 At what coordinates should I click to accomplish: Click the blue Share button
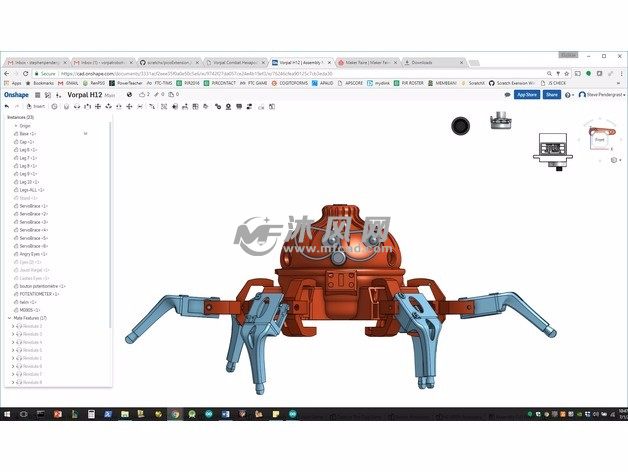point(552,94)
